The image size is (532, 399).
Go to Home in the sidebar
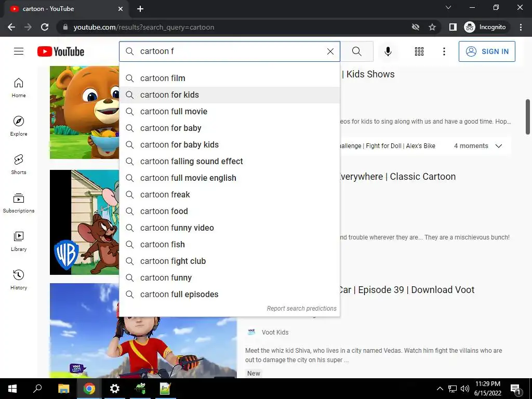[19, 88]
